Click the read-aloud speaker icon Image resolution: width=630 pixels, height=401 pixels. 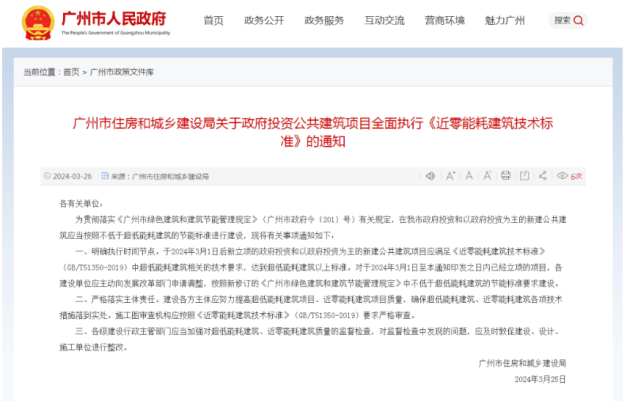tap(430, 176)
